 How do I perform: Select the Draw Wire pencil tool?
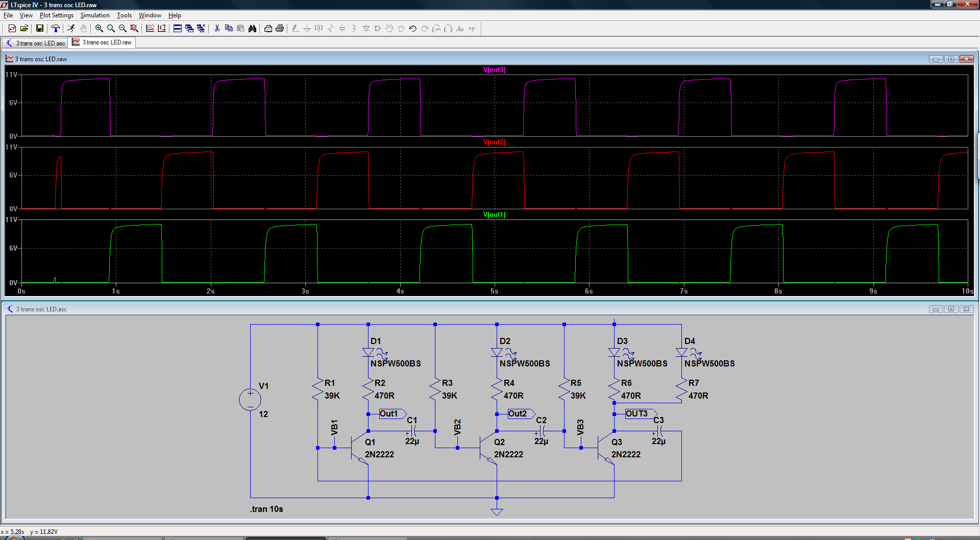[296, 29]
